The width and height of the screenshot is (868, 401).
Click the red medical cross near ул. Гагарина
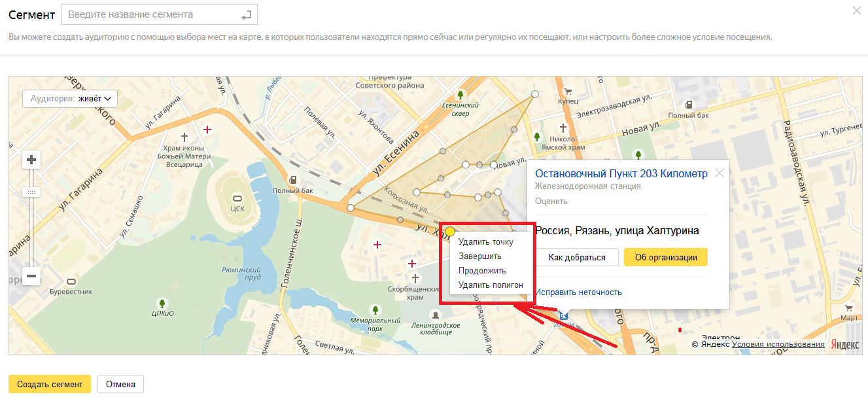click(x=207, y=130)
